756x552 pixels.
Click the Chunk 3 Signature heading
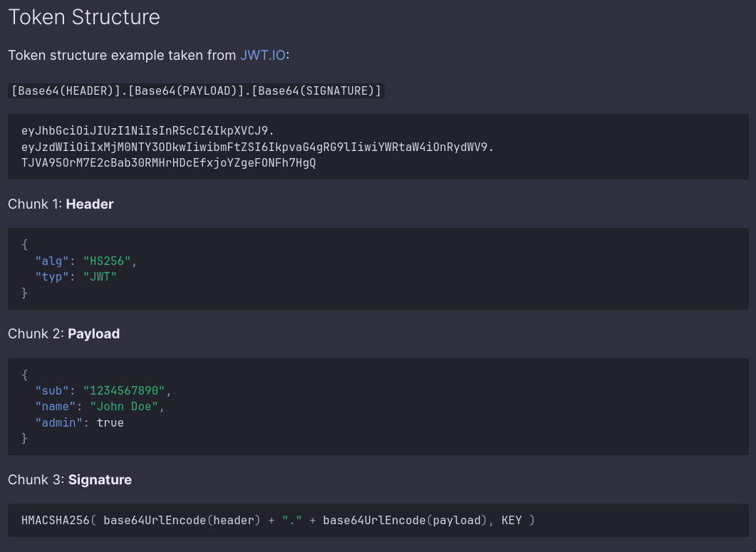click(x=70, y=480)
